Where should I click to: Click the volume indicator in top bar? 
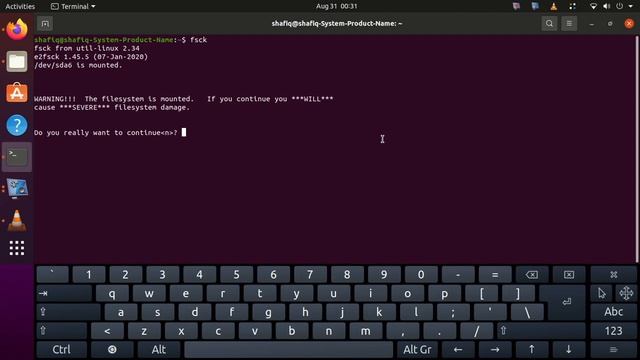click(x=607, y=6)
